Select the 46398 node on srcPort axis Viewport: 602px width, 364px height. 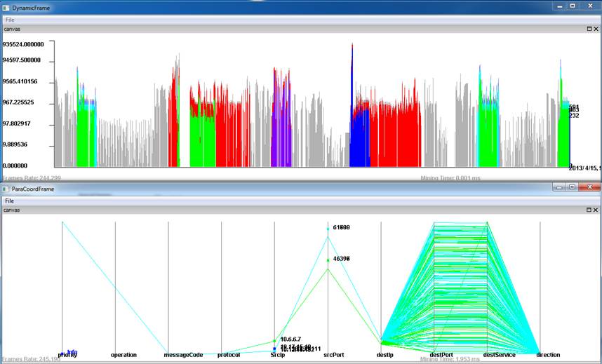pos(328,260)
